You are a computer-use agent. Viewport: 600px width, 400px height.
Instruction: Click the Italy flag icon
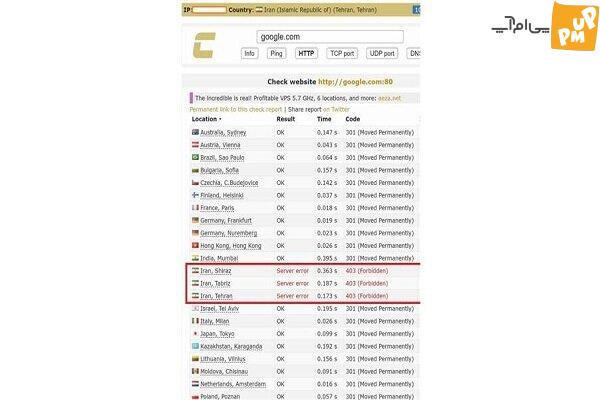coord(196,321)
